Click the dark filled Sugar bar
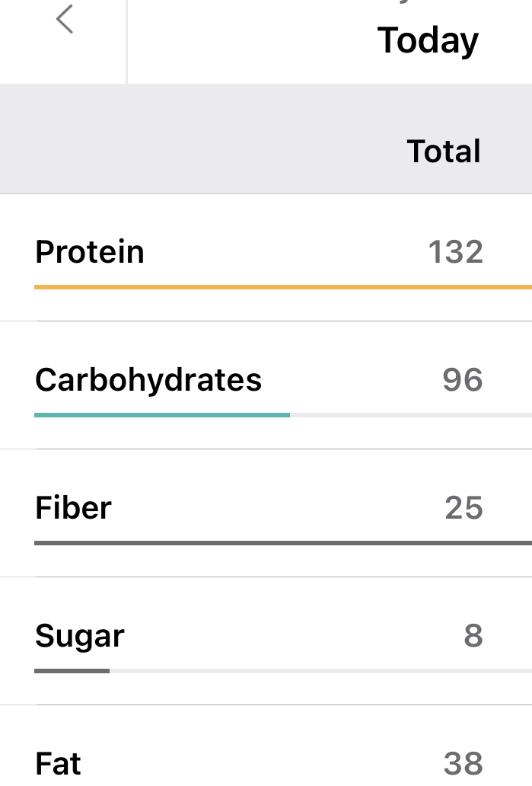532x786 pixels. click(x=72, y=671)
